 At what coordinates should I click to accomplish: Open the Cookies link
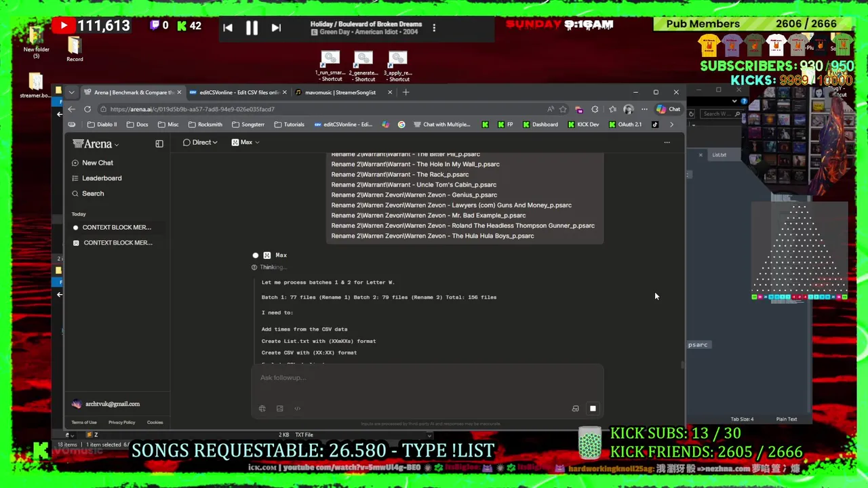coord(155,422)
